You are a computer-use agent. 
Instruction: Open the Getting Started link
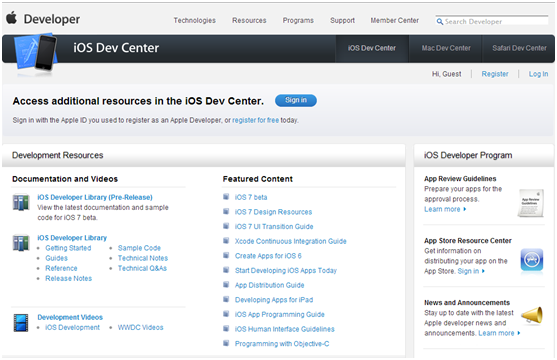tap(68, 248)
